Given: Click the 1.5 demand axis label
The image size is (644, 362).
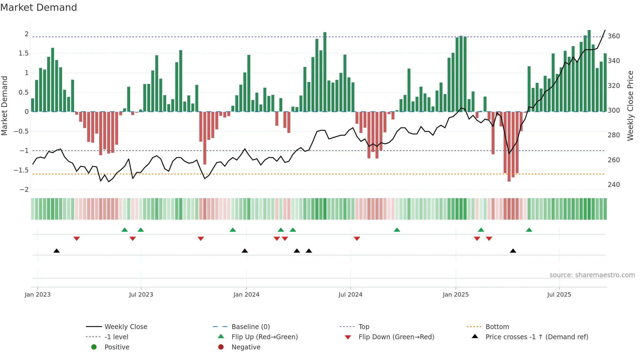Looking at the screenshot, I should click(24, 53).
